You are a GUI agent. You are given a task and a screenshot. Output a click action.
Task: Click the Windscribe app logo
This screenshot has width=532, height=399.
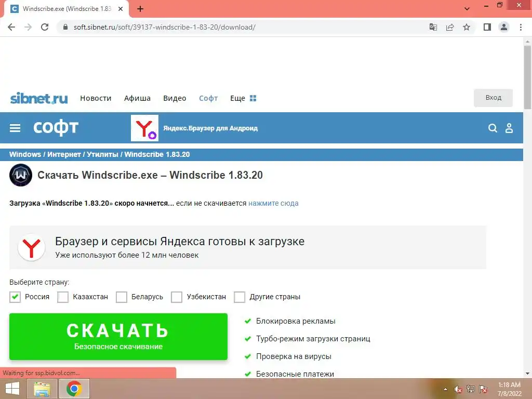21,175
